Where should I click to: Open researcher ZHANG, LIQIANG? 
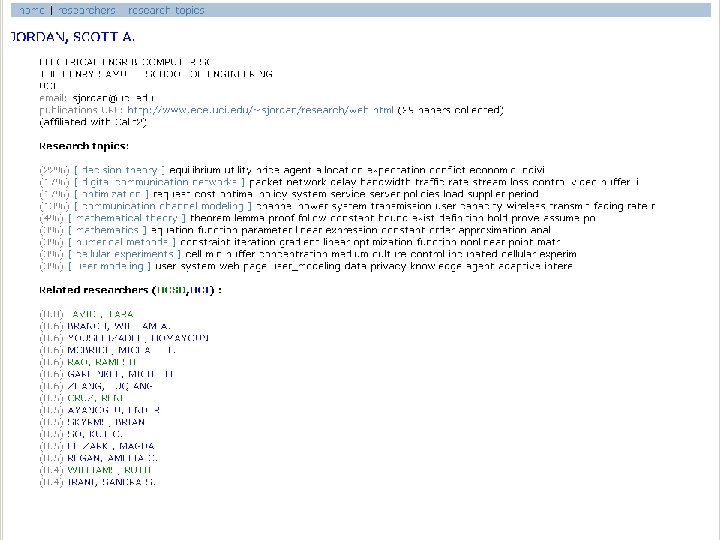pyautogui.click(x=110, y=386)
